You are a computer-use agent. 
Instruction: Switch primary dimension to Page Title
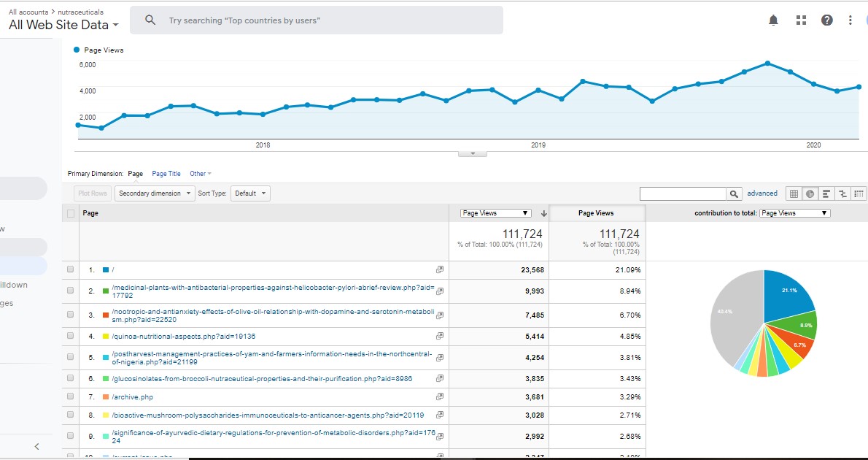166,174
